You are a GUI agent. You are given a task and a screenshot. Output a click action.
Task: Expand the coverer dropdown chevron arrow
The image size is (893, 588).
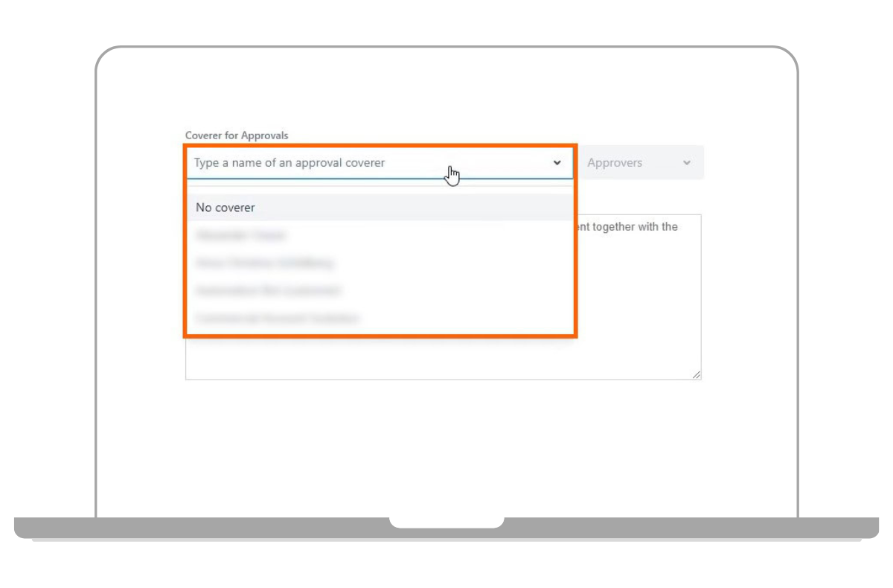coord(557,163)
